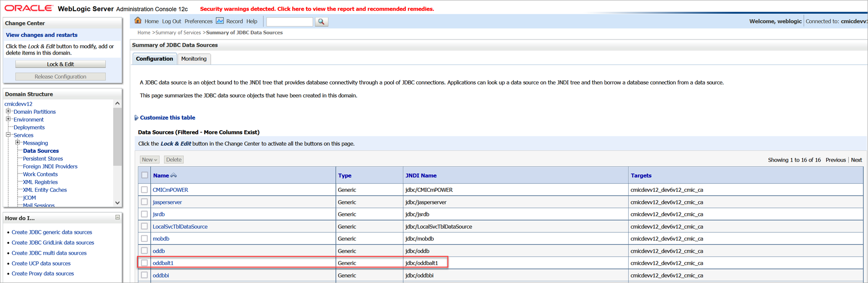Select Deployments in Domain Structure

click(x=29, y=127)
